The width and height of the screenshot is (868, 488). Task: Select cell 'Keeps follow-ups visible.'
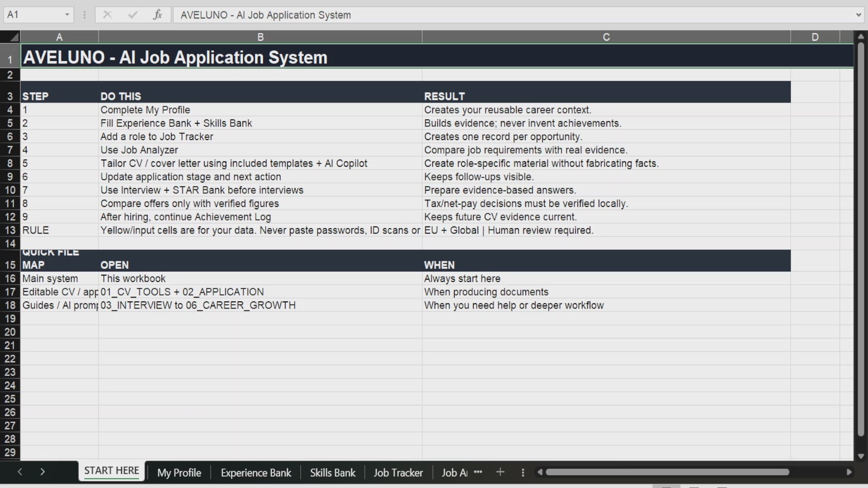[x=606, y=177]
